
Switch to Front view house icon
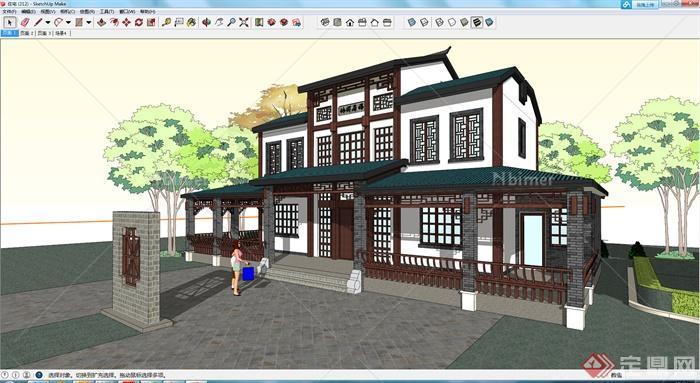pos(350,22)
